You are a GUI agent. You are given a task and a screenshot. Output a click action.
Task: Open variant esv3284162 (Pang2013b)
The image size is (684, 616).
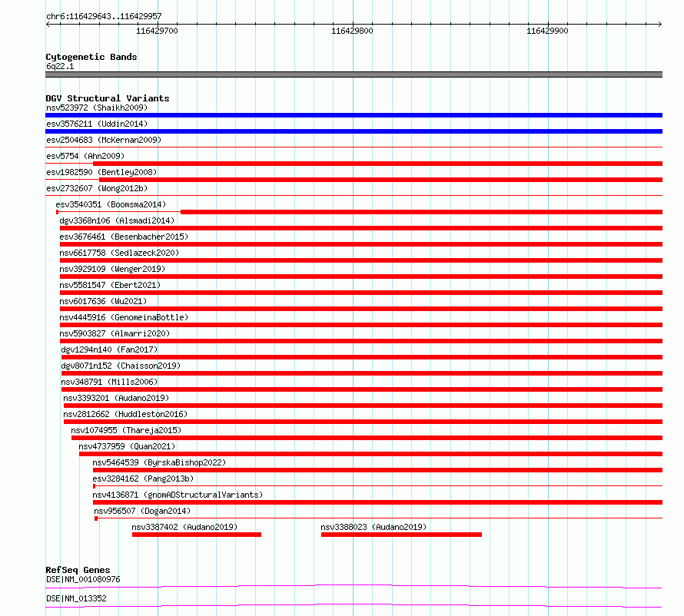[143, 479]
